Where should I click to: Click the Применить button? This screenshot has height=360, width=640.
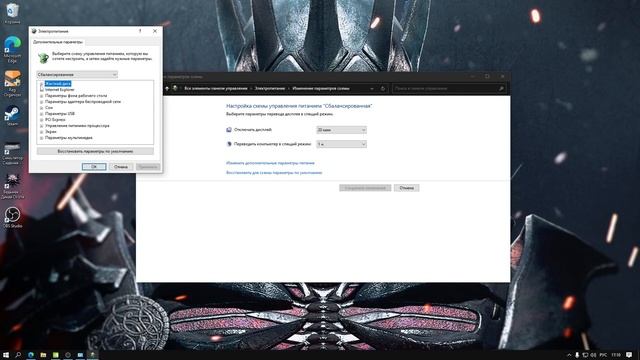[x=147, y=167]
